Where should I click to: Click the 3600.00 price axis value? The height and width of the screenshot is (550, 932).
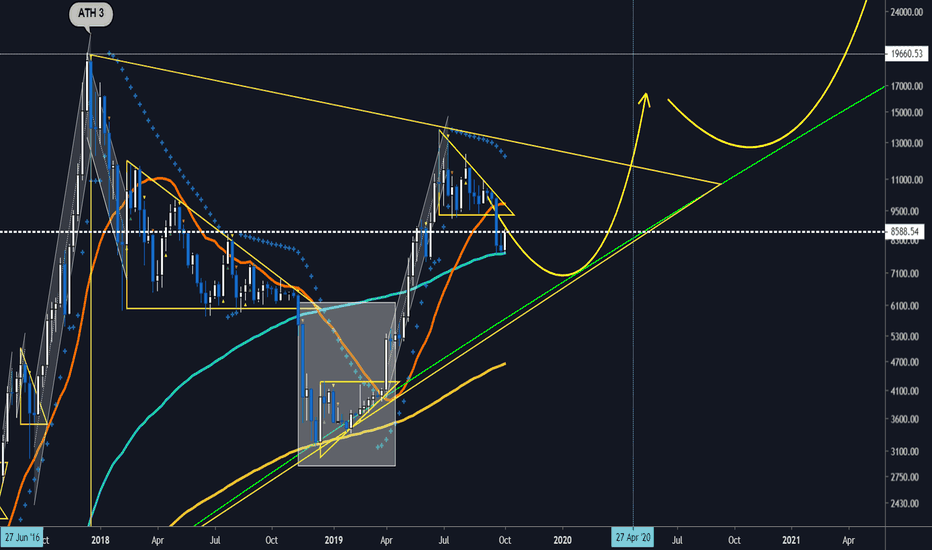click(x=905, y=419)
